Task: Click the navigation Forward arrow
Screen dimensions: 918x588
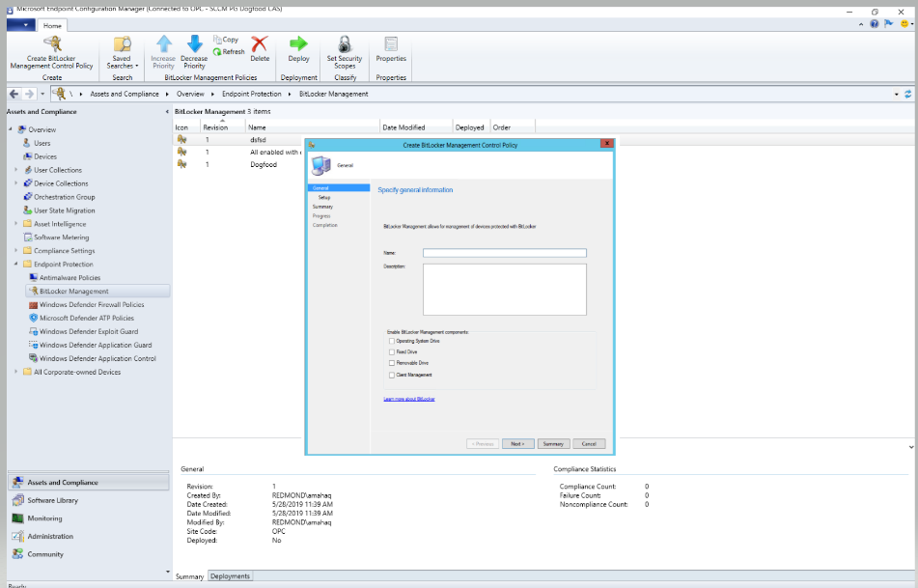Action: (29, 94)
